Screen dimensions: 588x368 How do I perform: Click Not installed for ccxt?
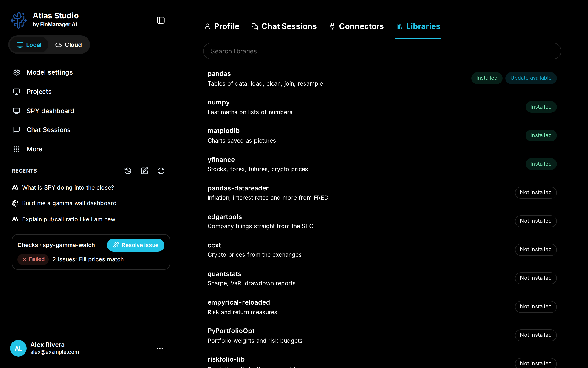point(536,250)
